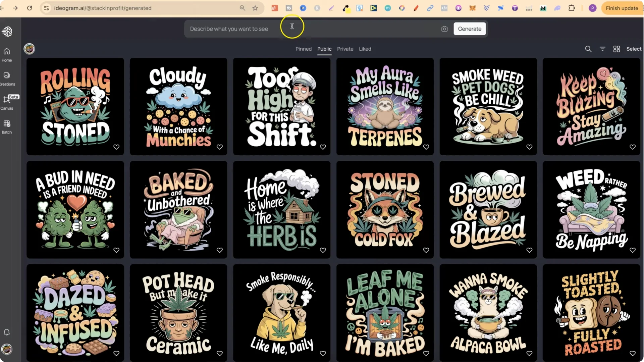The width and height of the screenshot is (644, 362).
Task: Enable Select mode for images
Action: (x=634, y=49)
